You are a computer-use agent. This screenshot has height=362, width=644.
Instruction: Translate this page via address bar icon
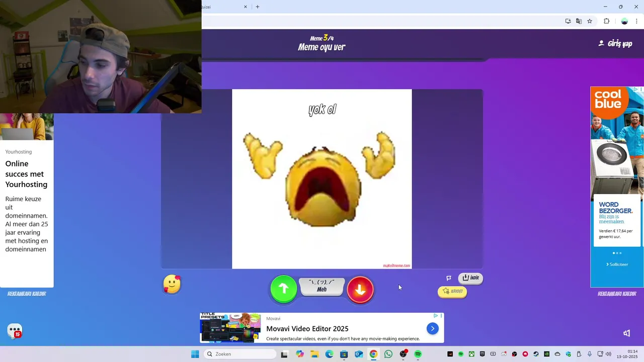579,21
